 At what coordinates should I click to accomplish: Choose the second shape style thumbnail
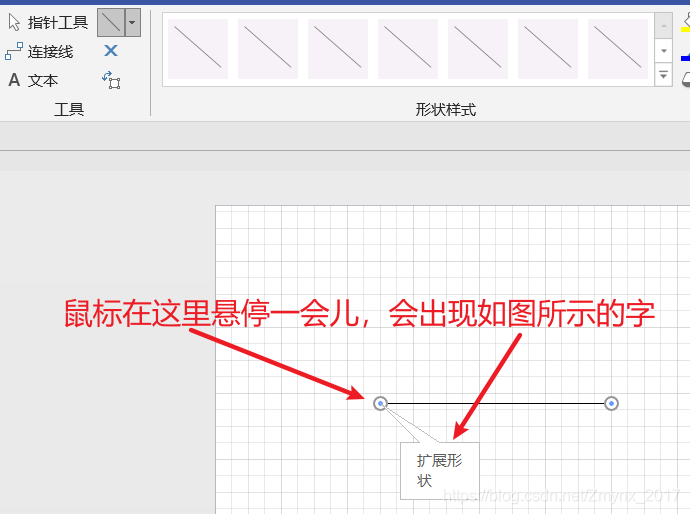click(x=268, y=49)
